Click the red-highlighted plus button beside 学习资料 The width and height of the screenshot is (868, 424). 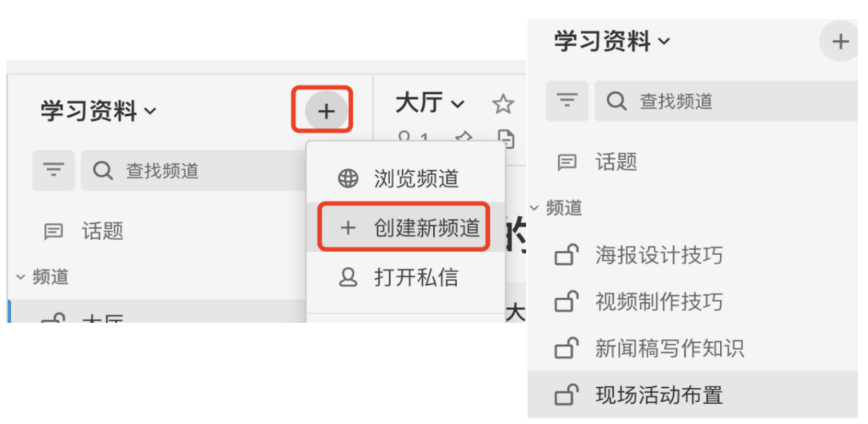coord(326,111)
